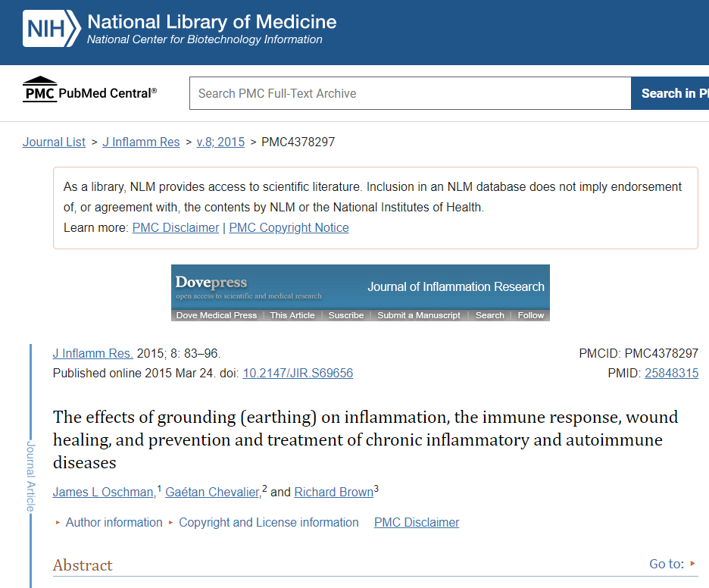Open the Journal List breadcrumb link
Image resolution: width=709 pixels, height=588 pixels.
54,142
